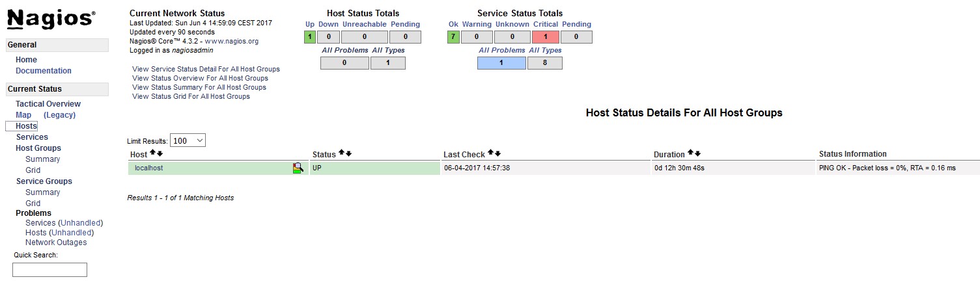The height and width of the screenshot is (288, 980).
Task: Sort Host column ascending with up arrow
Action: (152, 153)
